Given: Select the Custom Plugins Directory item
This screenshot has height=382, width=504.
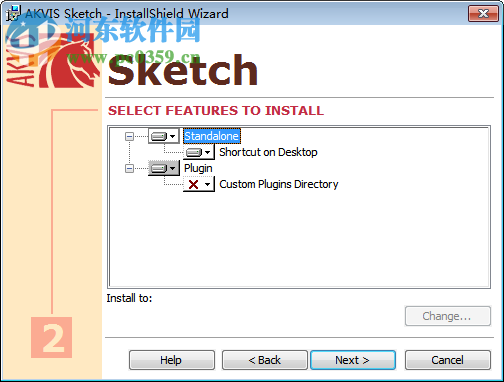Looking at the screenshot, I should point(279,184).
